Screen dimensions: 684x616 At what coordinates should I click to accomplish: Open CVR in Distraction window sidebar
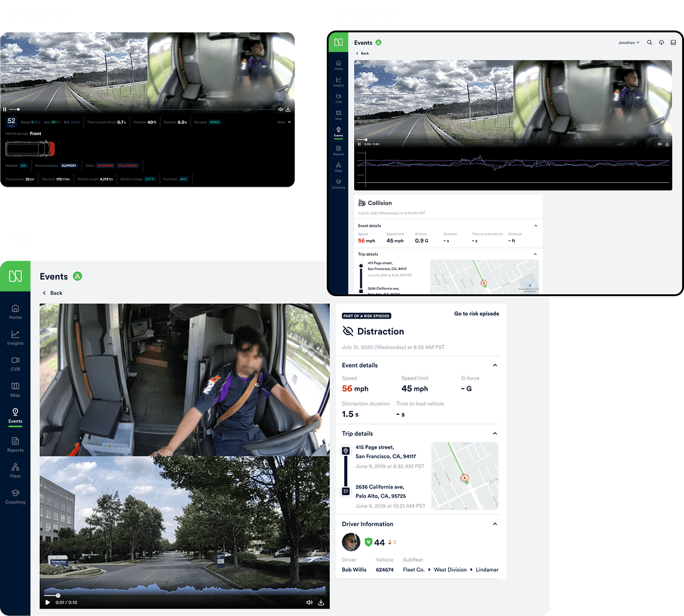coord(16,364)
